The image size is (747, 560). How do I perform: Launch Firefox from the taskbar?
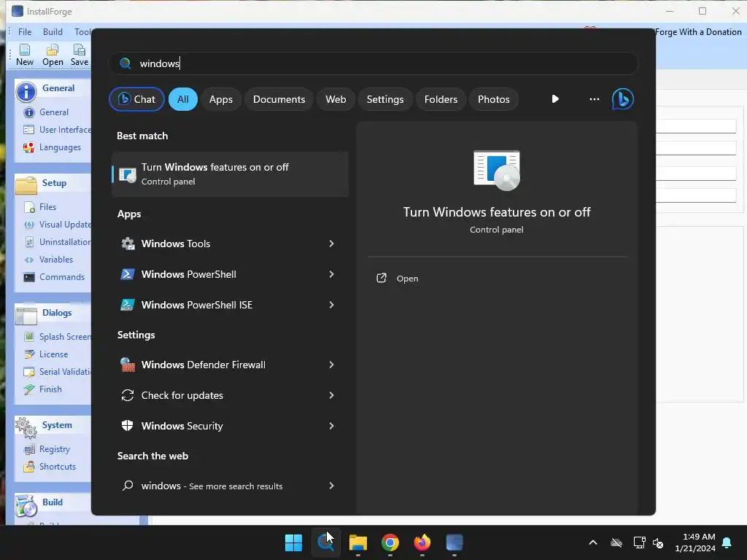click(422, 542)
